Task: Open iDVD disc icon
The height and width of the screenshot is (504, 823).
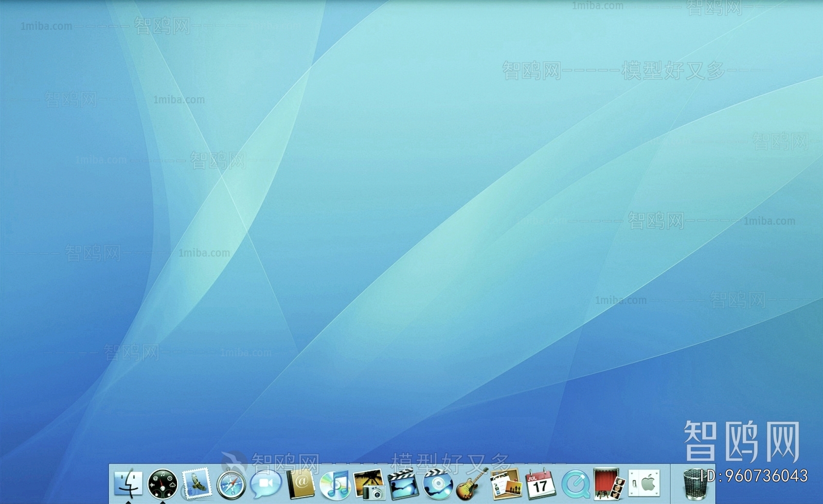Action: pyautogui.click(x=438, y=484)
